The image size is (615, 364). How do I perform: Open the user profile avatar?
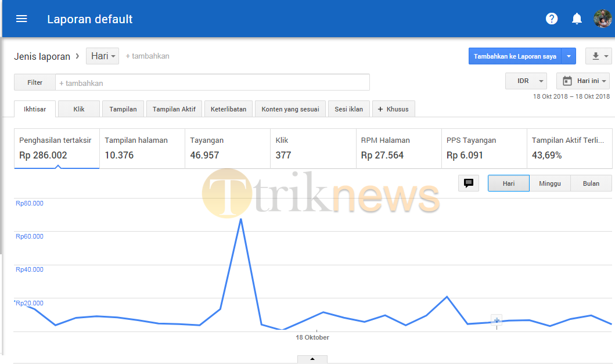[x=602, y=19]
